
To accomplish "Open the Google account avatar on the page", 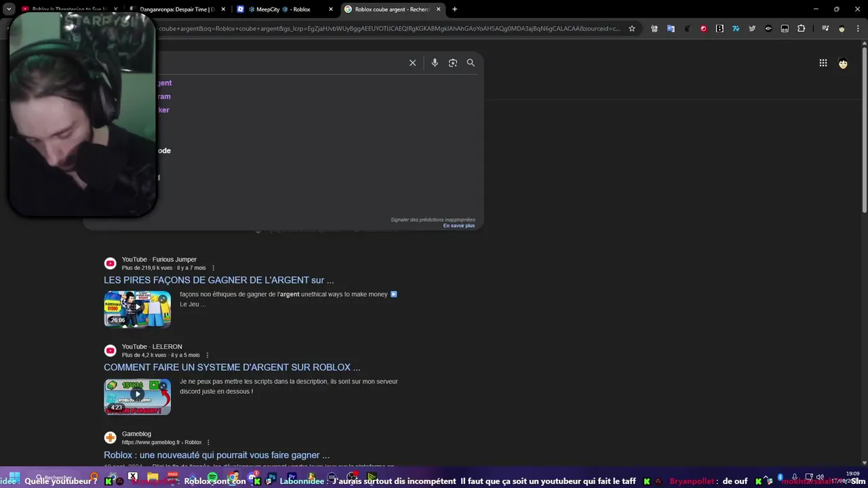I will click(843, 64).
